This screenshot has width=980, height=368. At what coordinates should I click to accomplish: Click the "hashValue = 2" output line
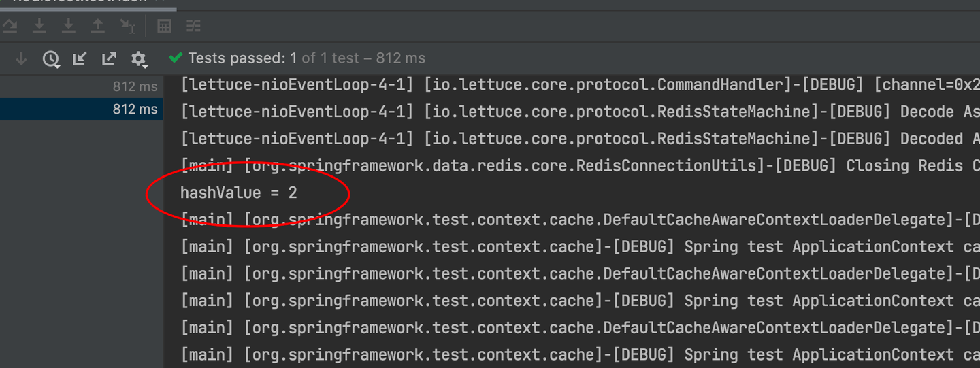pos(239,193)
